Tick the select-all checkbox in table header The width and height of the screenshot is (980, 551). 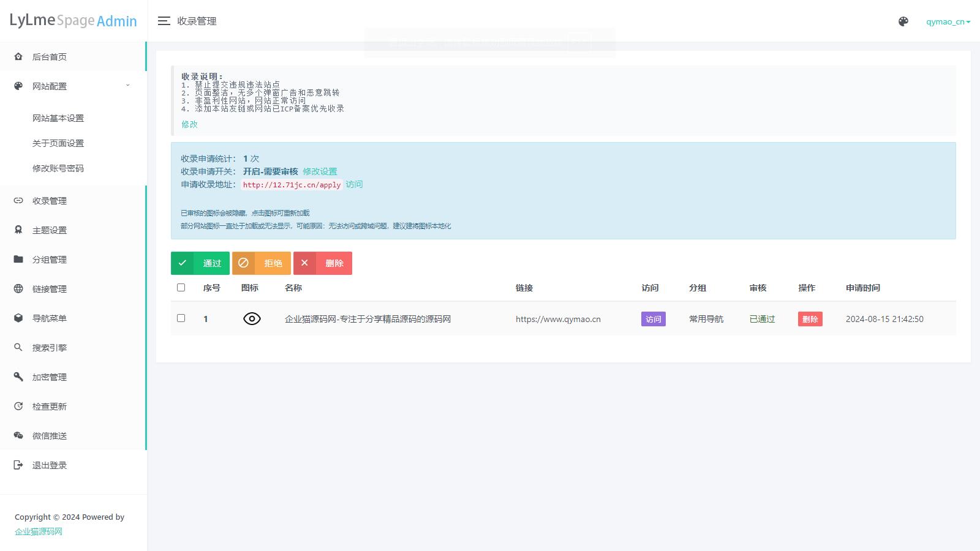coord(181,288)
